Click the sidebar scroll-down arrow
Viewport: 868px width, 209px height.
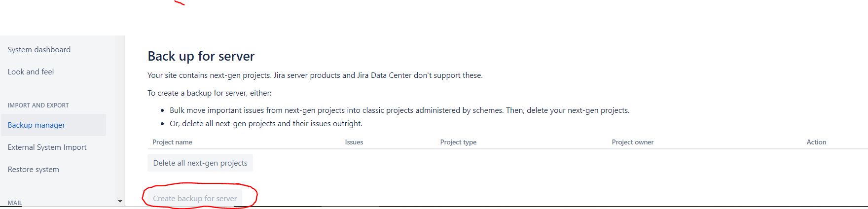[x=120, y=201]
